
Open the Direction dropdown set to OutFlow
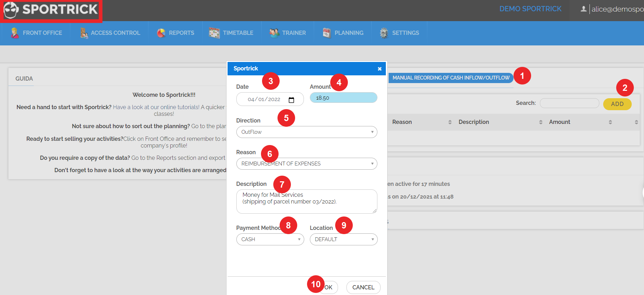[x=307, y=132]
